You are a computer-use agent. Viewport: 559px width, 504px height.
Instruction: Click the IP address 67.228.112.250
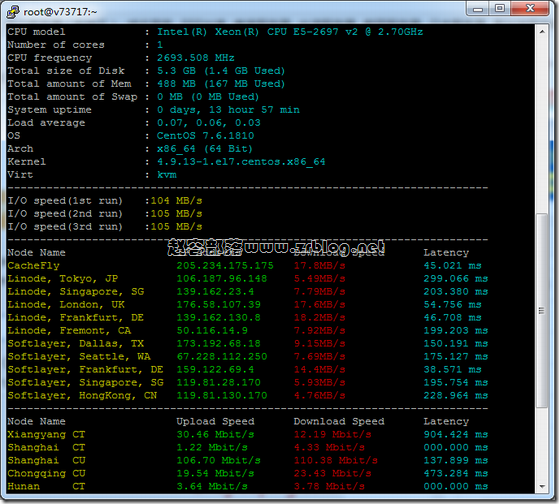[222, 357]
